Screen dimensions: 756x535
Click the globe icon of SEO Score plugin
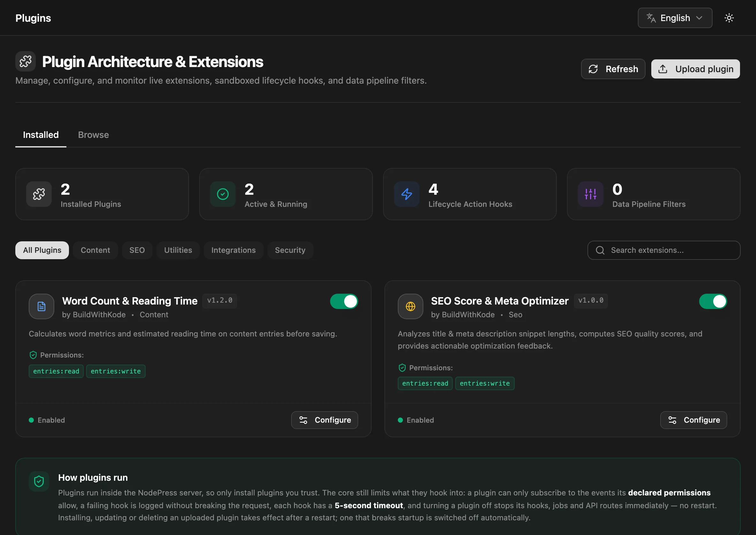click(411, 306)
